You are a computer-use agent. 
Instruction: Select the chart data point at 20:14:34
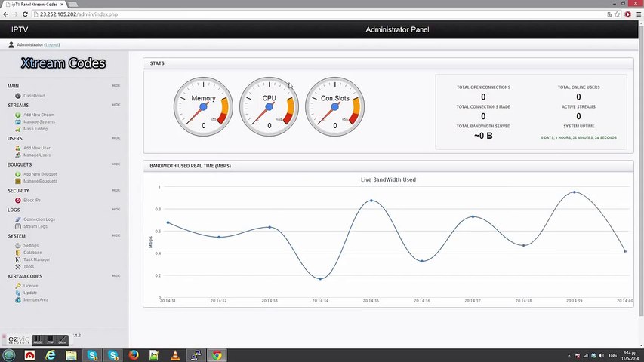click(320, 279)
